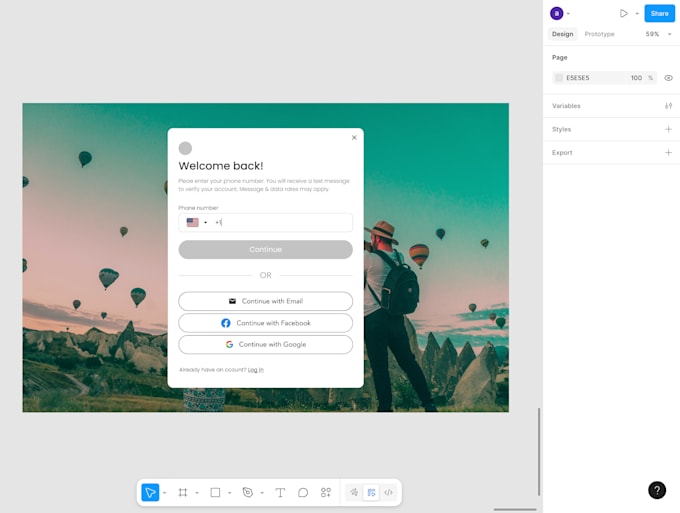This screenshot has height=513, width=680.
Task: Open Move tool options dropdown arrow
Action: pyautogui.click(x=165, y=493)
